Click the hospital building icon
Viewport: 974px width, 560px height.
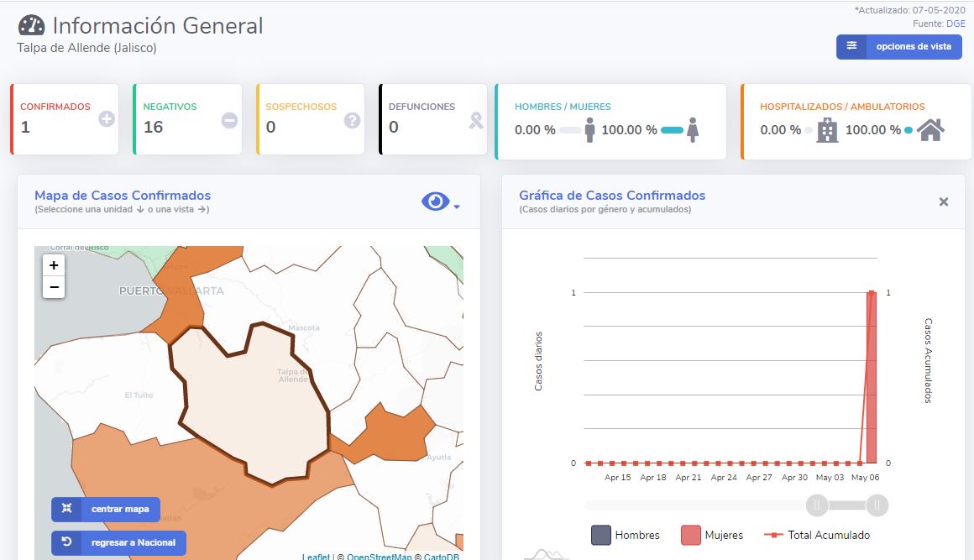pos(827,130)
